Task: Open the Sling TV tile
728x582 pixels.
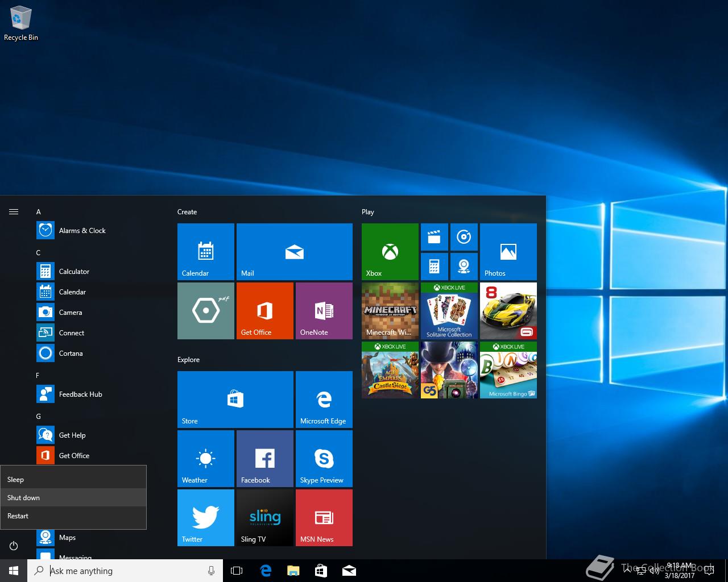Action: coord(265,518)
